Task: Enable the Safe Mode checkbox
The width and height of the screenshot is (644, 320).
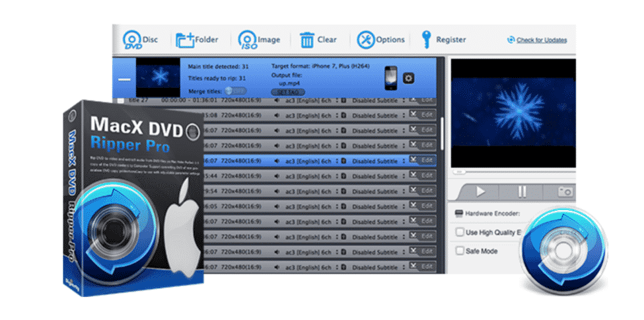Action: click(x=460, y=251)
